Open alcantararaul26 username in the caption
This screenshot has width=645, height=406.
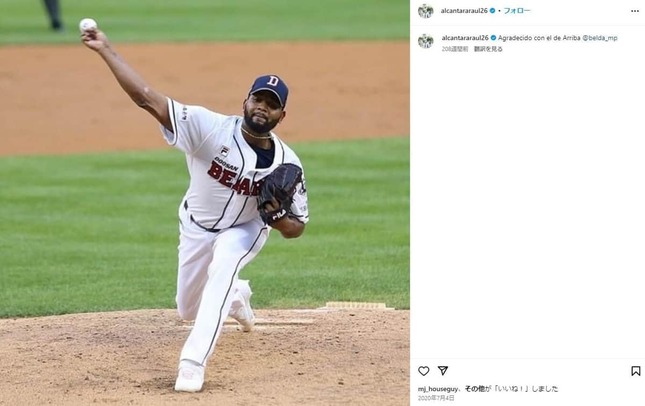[465, 38]
